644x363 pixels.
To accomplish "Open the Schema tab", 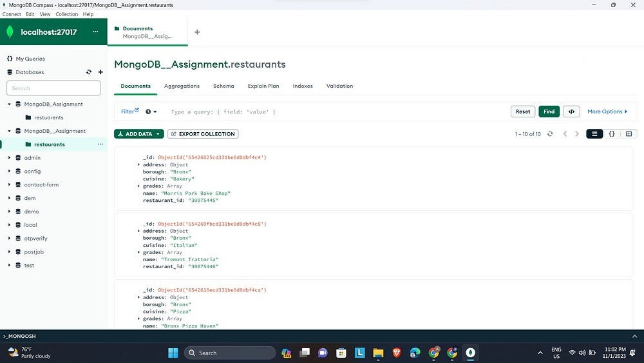I will click(x=223, y=86).
